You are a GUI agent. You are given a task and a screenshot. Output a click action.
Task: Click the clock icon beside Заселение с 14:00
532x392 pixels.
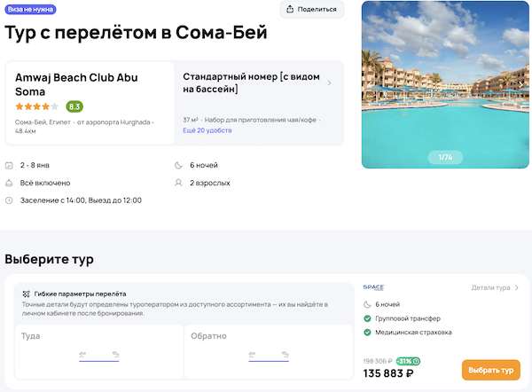(9, 200)
